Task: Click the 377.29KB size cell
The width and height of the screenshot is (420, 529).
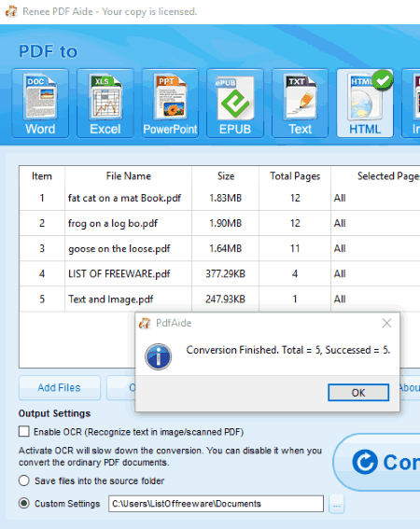Action: tap(226, 274)
